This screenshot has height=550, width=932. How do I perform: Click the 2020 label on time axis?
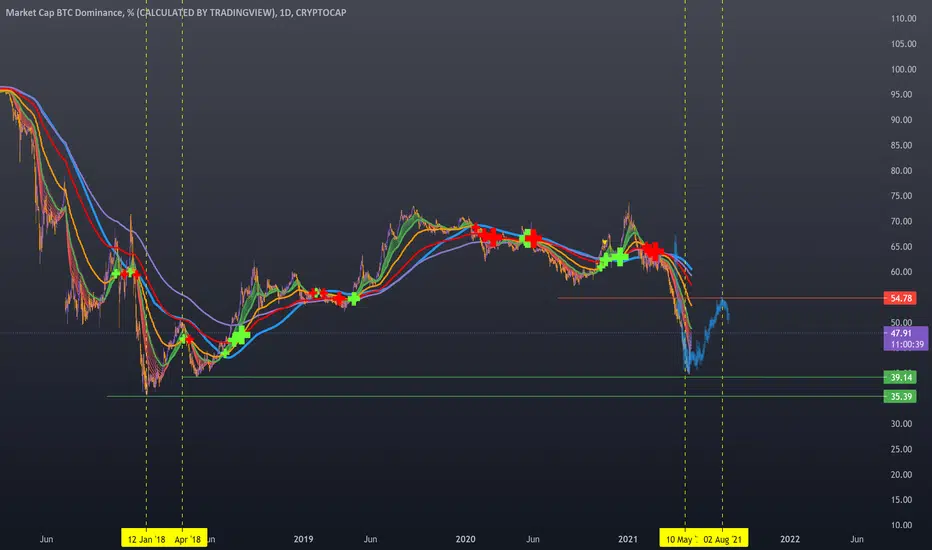[465, 539]
